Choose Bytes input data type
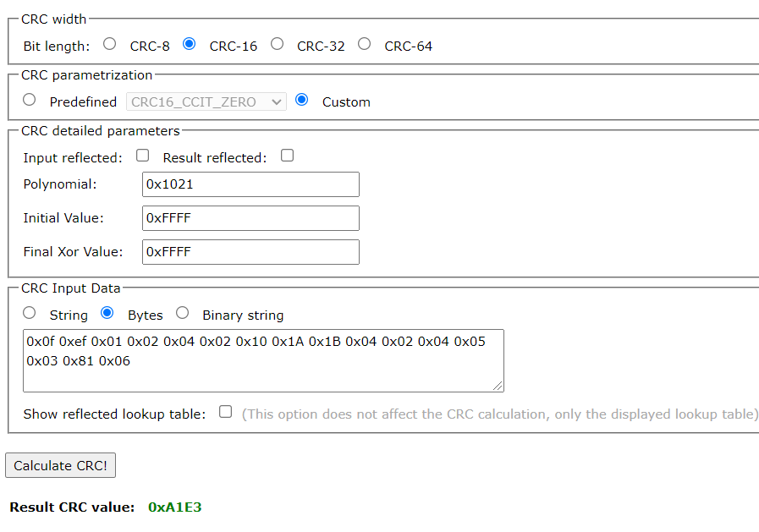This screenshot has width=759, height=532. click(107, 313)
